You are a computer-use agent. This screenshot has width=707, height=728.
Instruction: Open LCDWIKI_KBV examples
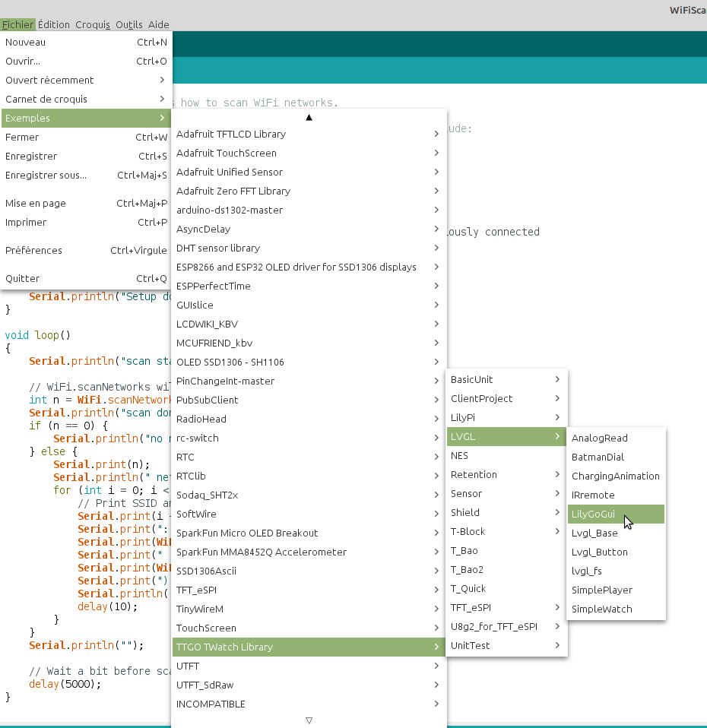click(x=309, y=324)
